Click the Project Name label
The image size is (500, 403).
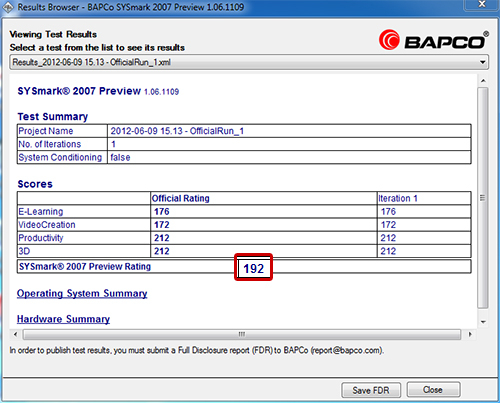[x=46, y=131]
